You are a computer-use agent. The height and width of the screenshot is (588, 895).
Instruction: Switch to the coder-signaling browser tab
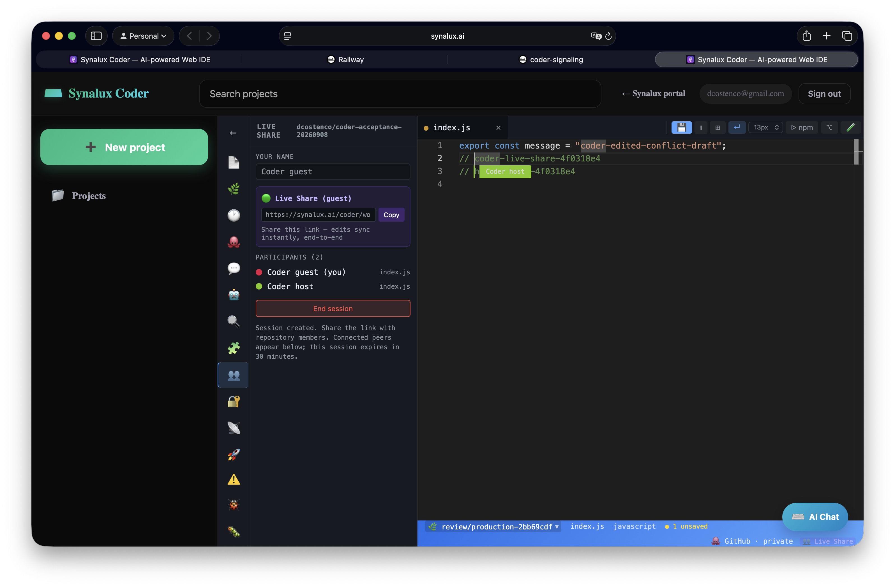[551, 59]
